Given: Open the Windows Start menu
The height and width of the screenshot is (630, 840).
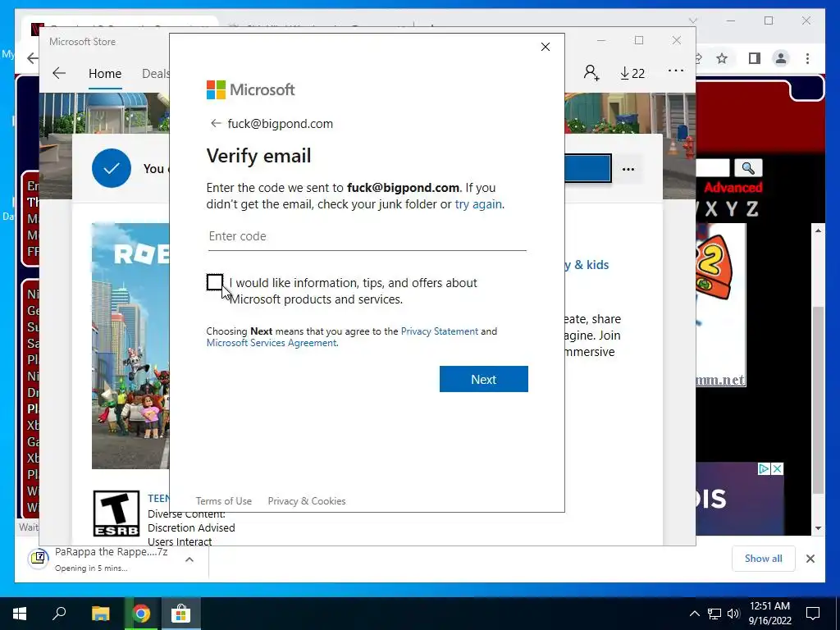Looking at the screenshot, I should click(x=20, y=614).
